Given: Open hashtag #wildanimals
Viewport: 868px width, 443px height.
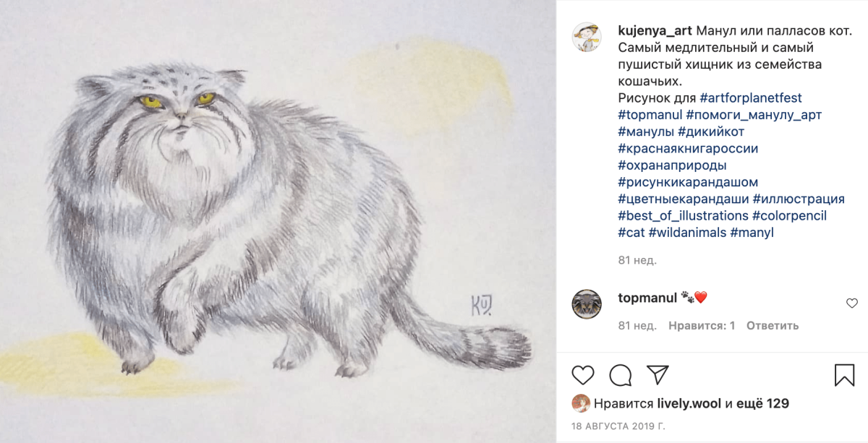Looking at the screenshot, I should (687, 233).
